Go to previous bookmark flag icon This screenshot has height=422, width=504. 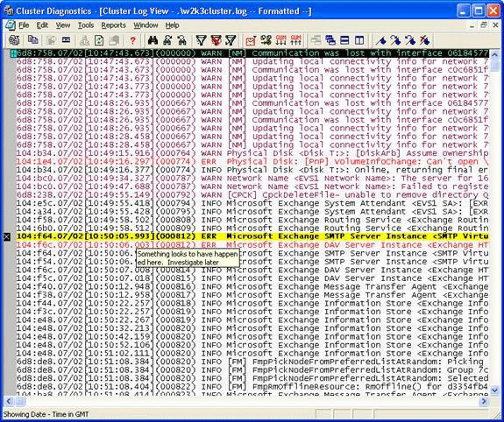(x=410, y=40)
